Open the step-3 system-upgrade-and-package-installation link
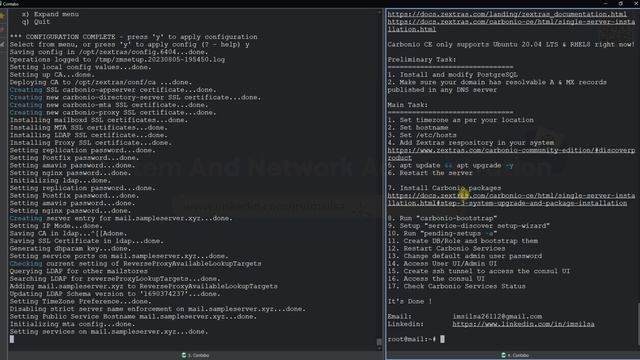The width and height of the screenshot is (640, 360). [x=511, y=199]
